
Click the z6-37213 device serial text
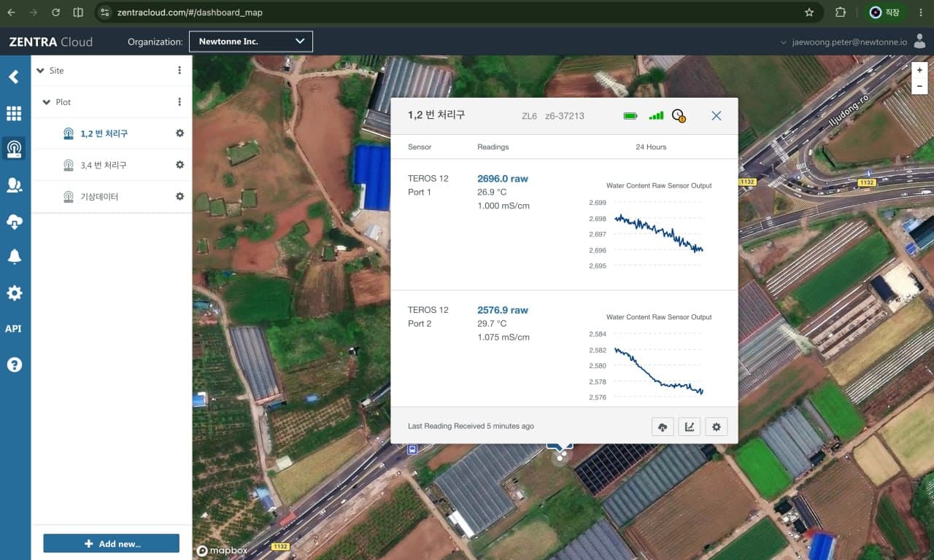(565, 116)
